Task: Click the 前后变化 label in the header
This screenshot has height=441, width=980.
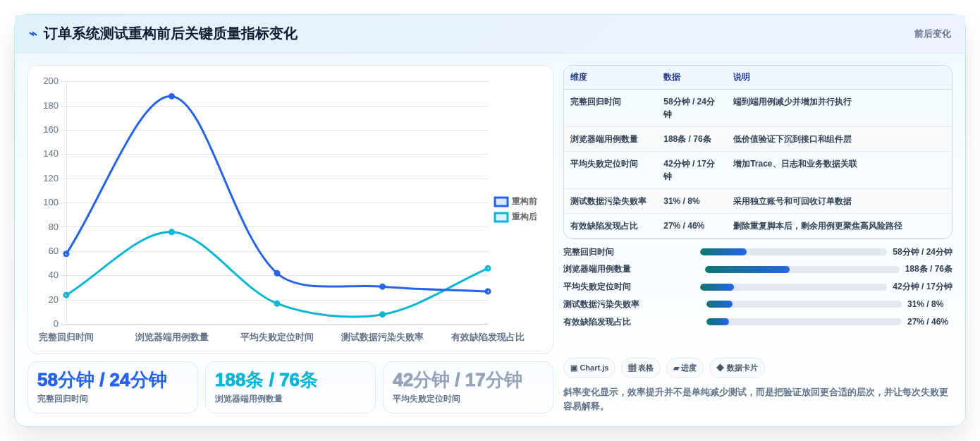Action: (x=932, y=34)
